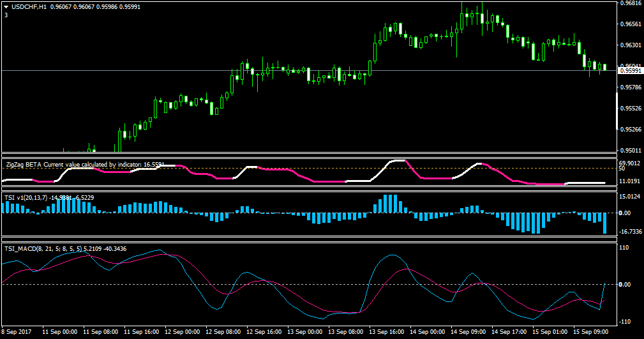Click the 69.9012 value on ZigZag scale

629,163
